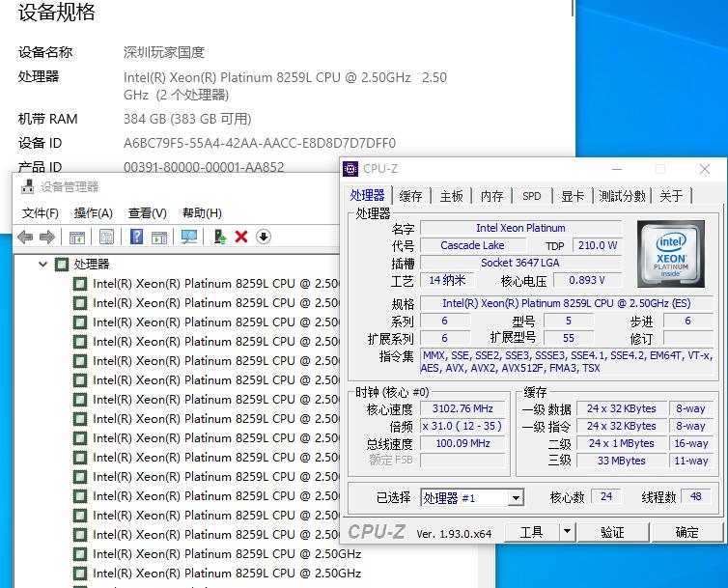Open the 查看(V) menu
The width and height of the screenshot is (728, 588).
[x=147, y=213]
